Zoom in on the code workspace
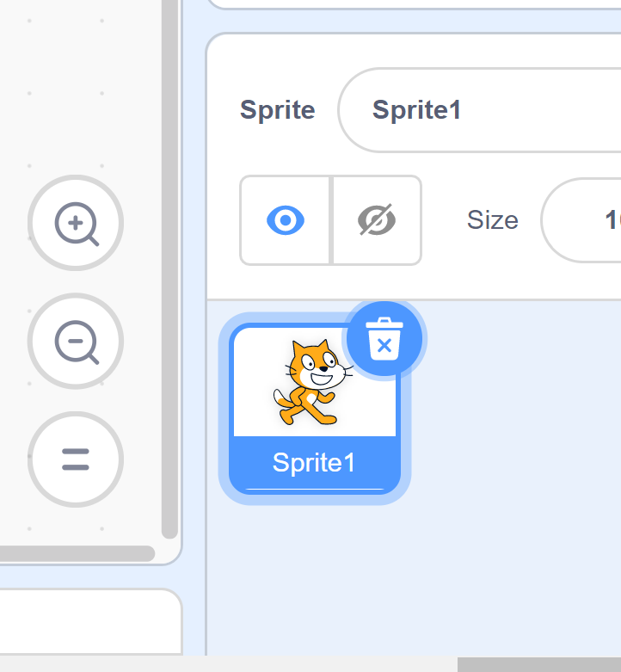 pos(76,223)
